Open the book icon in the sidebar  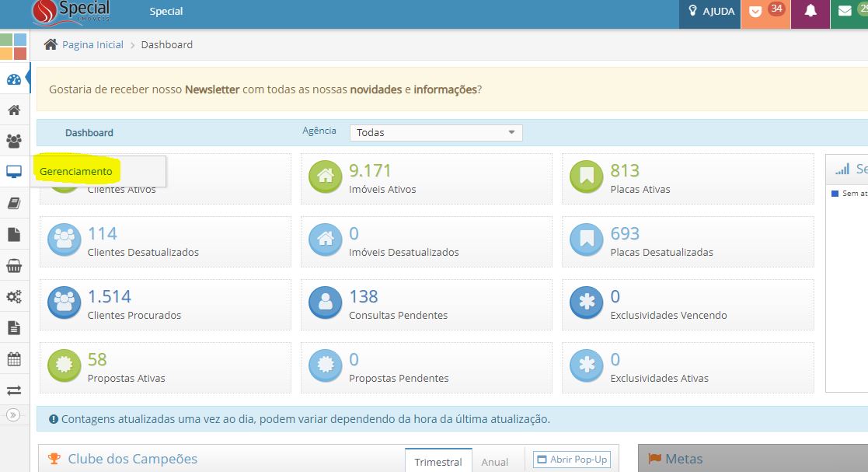pyautogui.click(x=14, y=203)
